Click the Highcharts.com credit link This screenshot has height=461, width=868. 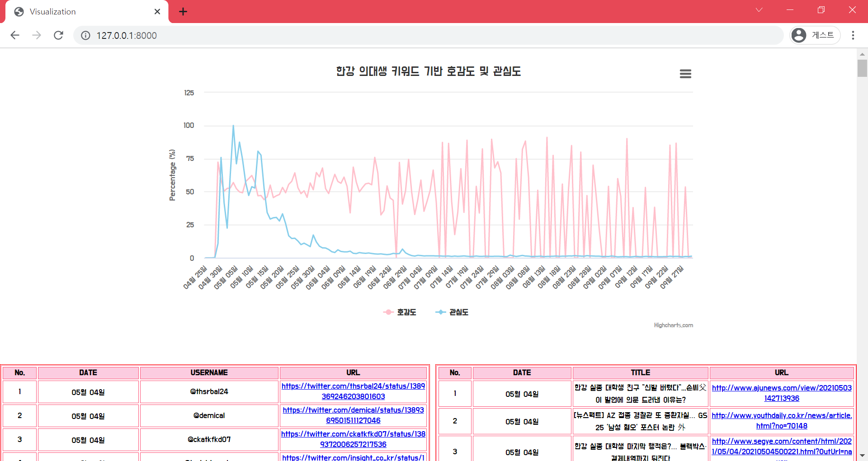pos(673,325)
